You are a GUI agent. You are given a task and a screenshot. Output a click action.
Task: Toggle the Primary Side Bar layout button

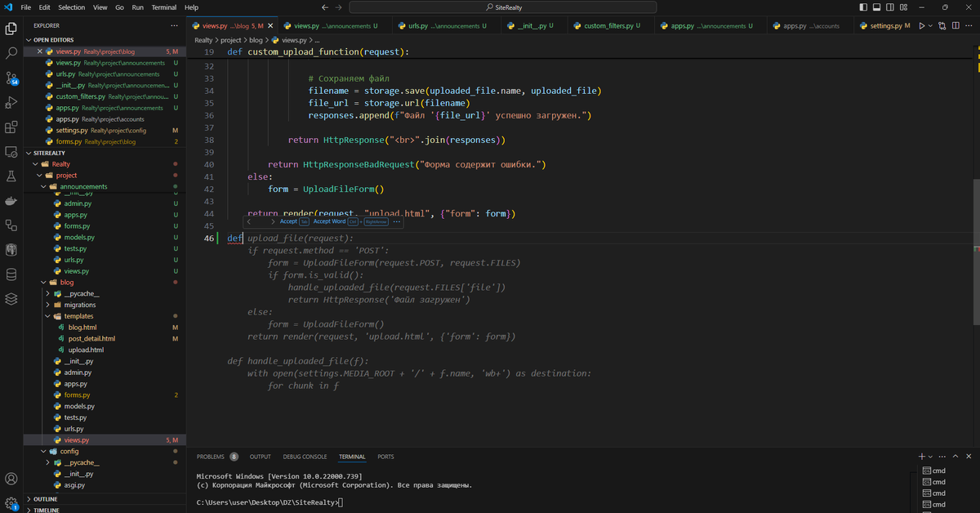[864, 7]
